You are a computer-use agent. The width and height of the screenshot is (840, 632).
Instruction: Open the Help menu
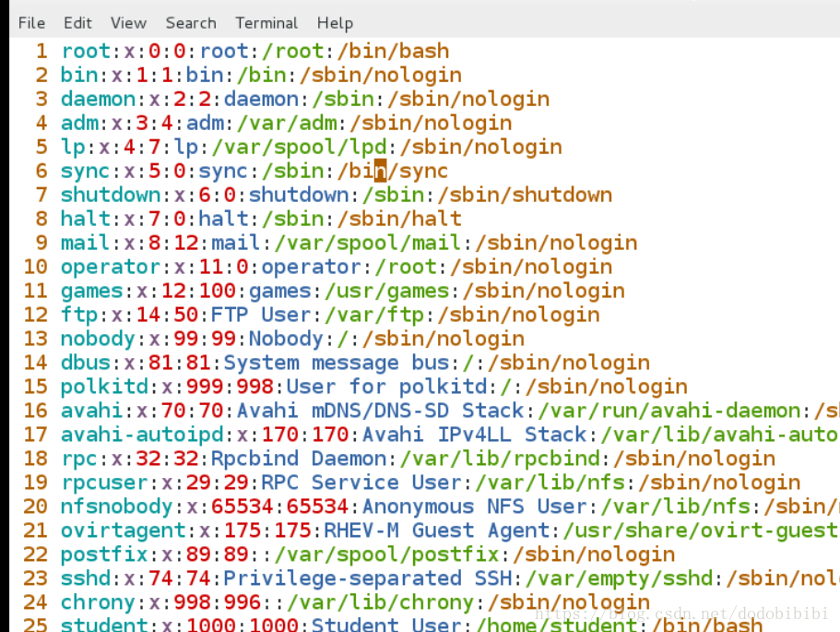335,23
